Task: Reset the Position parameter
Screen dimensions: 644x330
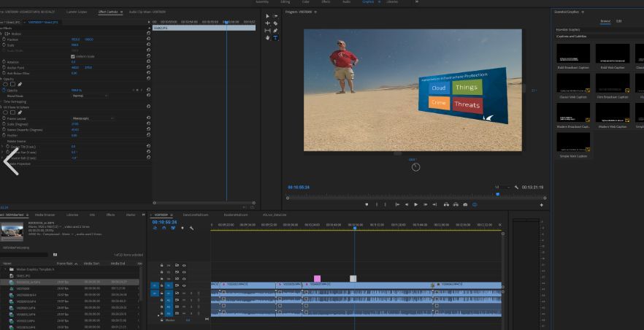Action: coord(148,39)
